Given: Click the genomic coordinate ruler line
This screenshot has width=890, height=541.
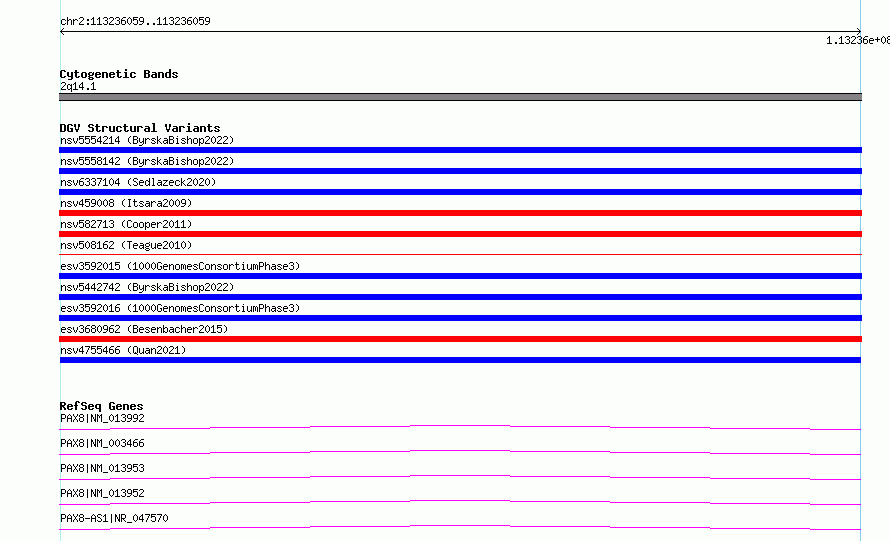Looking at the screenshot, I should click(460, 32).
